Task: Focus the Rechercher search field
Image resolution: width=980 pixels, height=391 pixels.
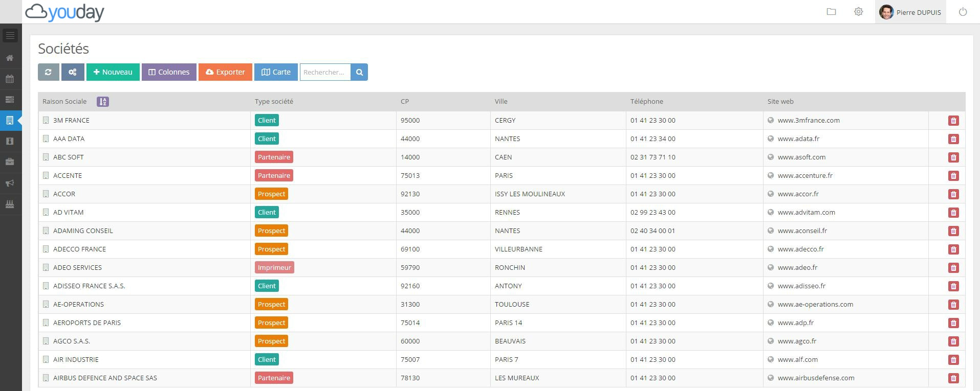Action: [x=325, y=72]
